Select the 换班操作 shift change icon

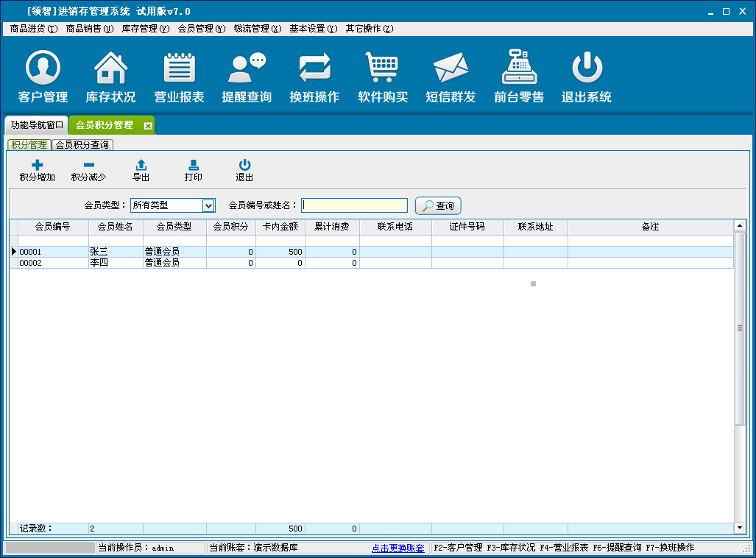[x=314, y=68]
